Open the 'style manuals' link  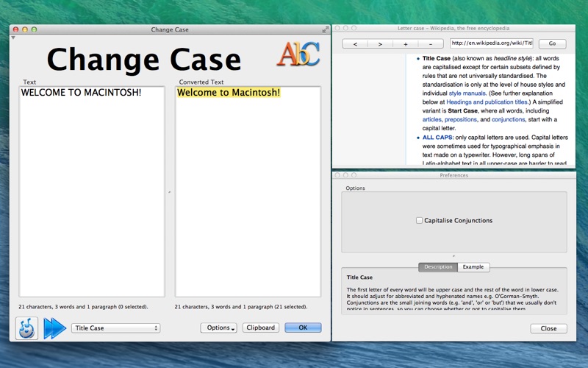pos(467,93)
